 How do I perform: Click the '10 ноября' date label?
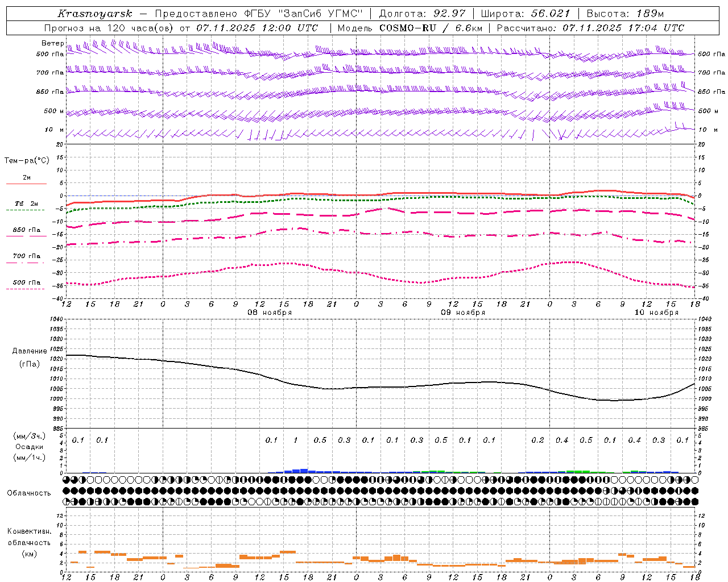point(656,313)
